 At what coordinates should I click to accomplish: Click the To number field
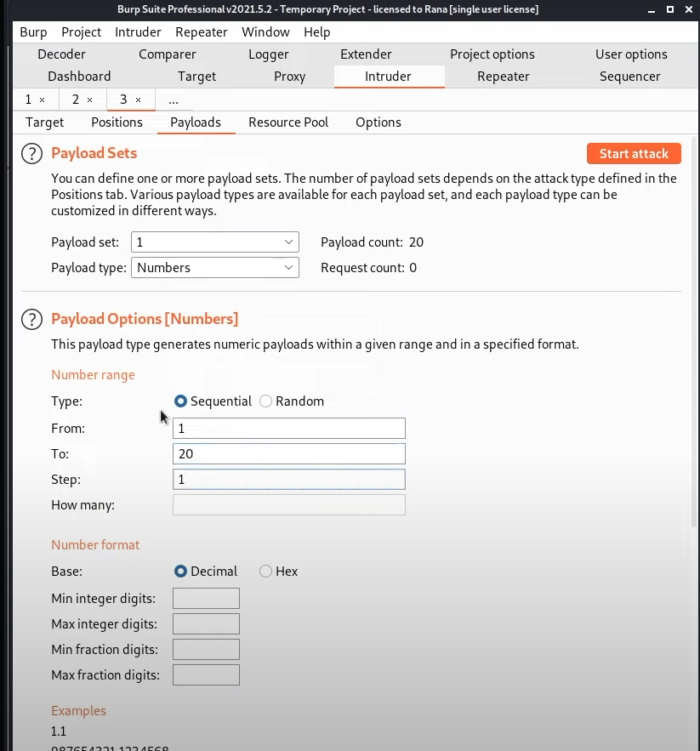[x=289, y=453]
